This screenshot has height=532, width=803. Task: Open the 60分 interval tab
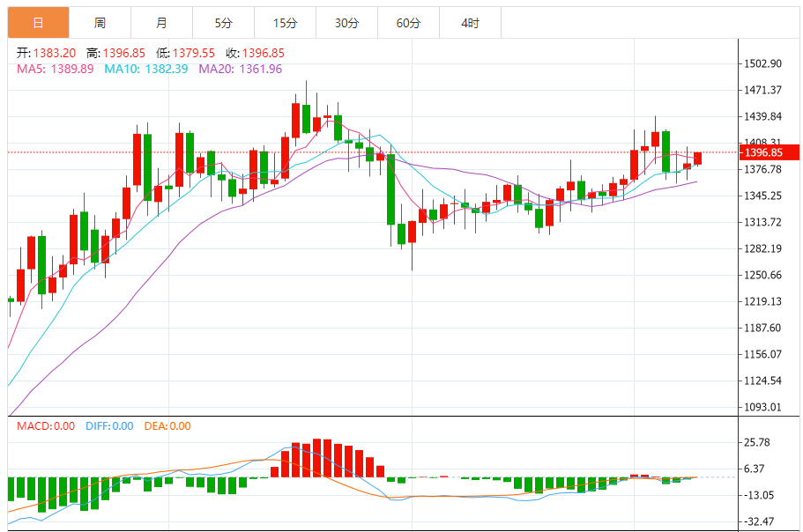[409, 23]
